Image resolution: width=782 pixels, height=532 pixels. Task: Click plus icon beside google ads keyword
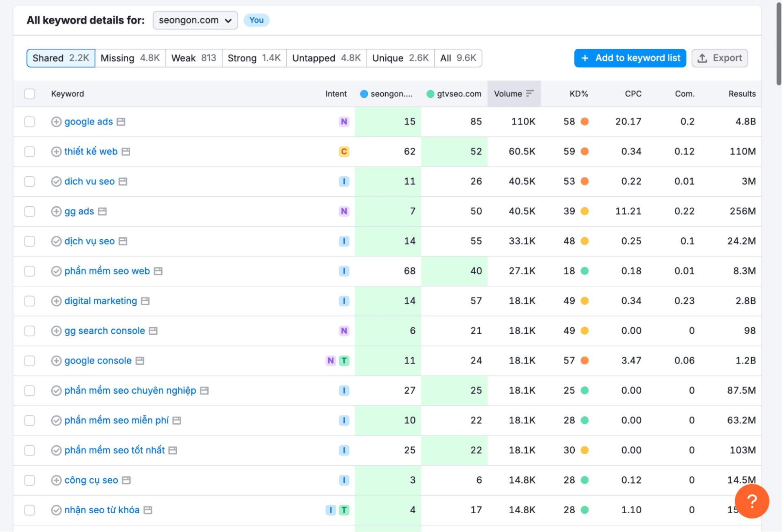[x=56, y=122]
